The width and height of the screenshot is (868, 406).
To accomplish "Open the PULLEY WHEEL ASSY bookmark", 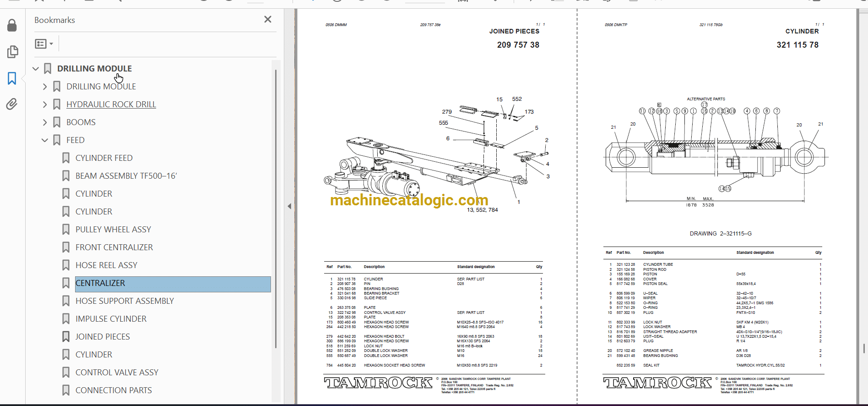I will pyautogui.click(x=113, y=230).
